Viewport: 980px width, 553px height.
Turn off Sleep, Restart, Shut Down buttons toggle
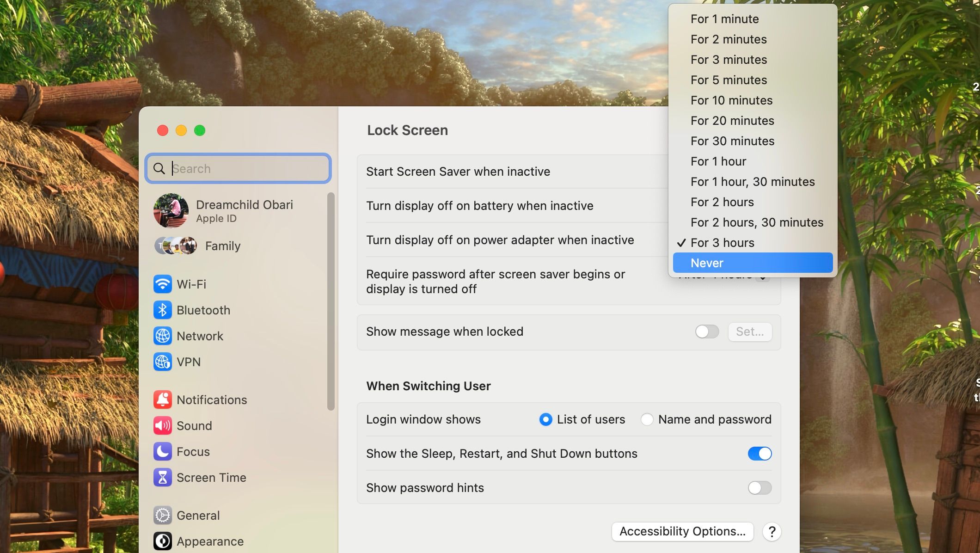coord(759,454)
